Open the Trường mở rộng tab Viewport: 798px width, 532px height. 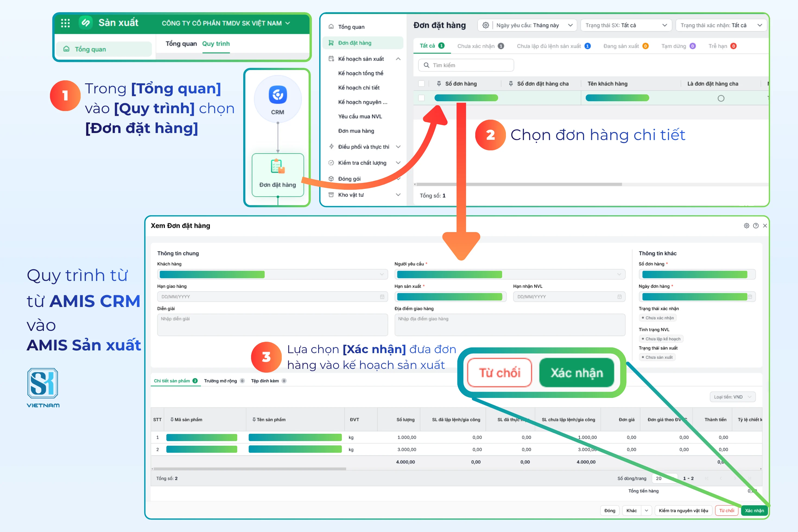pyautogui.click(x=224, y=381)
